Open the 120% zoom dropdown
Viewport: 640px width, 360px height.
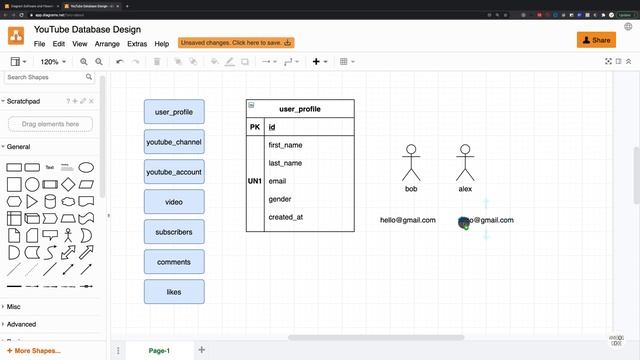click(53, 62)
